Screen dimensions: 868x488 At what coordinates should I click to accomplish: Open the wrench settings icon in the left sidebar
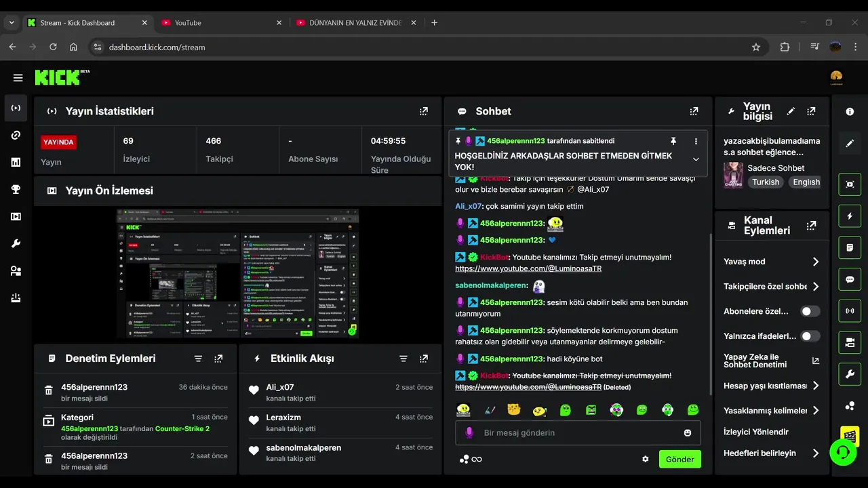tap(16, 244)
